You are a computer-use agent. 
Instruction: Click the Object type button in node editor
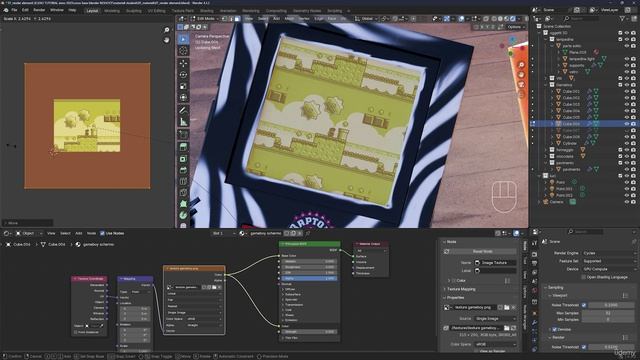29,233
